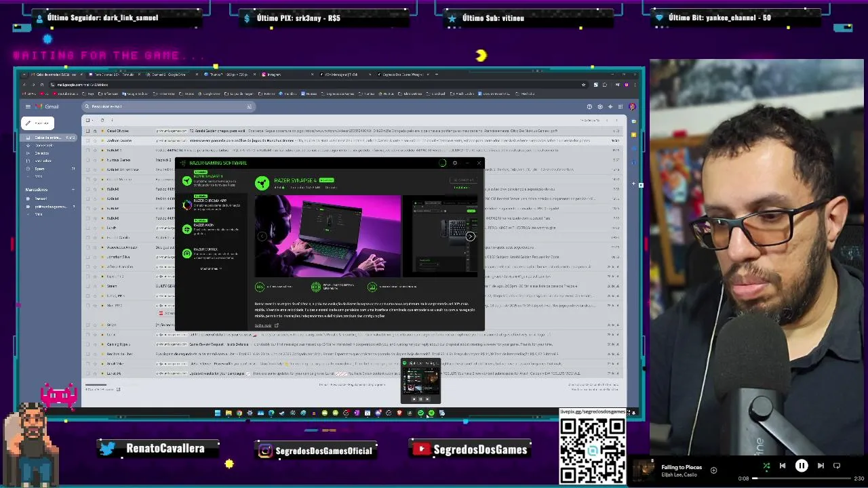Open the Windows Start menu
This screenshot has width=868, height=488.
[x=218, y=413]
